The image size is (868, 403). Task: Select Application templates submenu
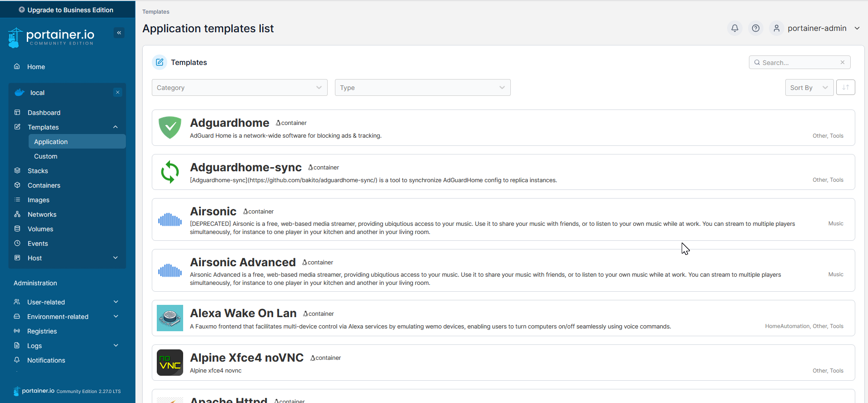[77, 141]
